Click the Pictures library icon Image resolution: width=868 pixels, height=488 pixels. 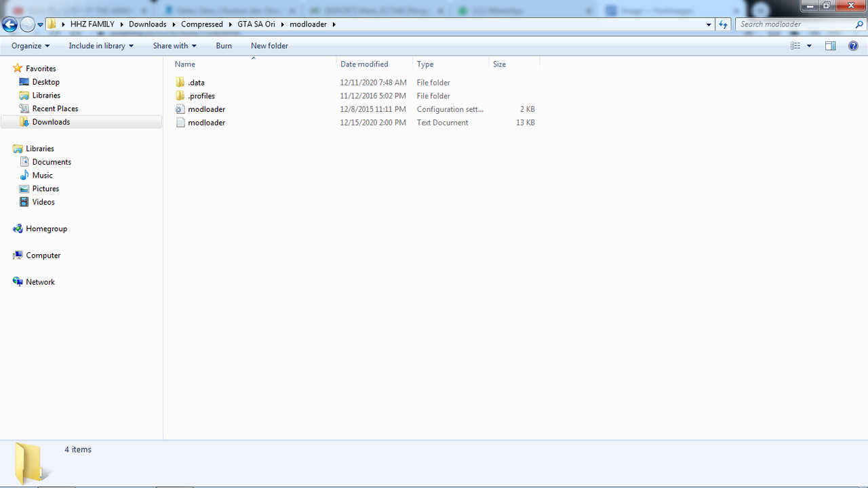pos(24,188)
